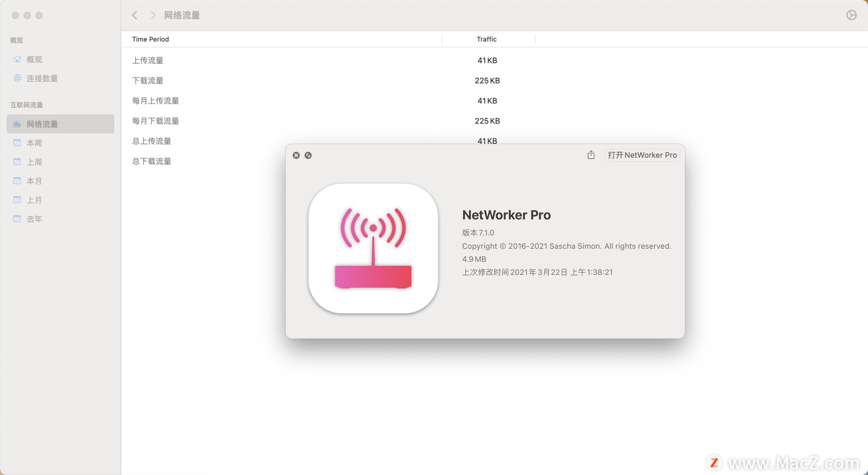
Task: Click the 概观 home icon in sidebar
Action: point(17,59)
